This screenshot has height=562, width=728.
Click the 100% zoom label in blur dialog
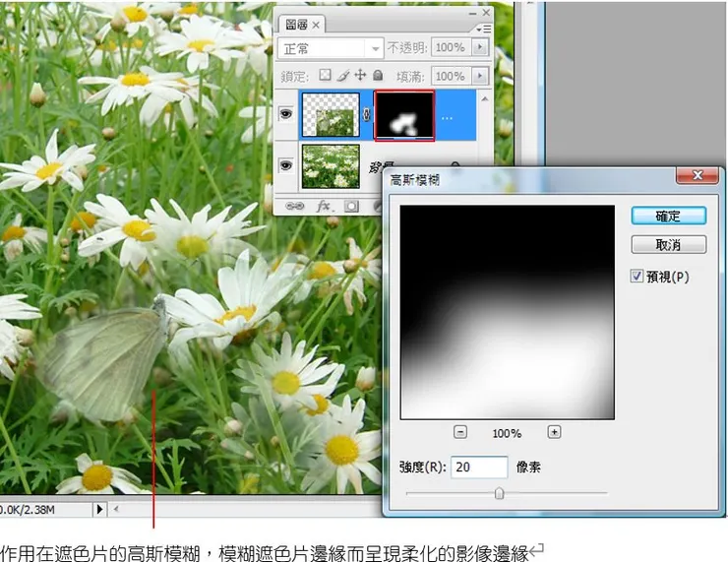tap(507, 433)
